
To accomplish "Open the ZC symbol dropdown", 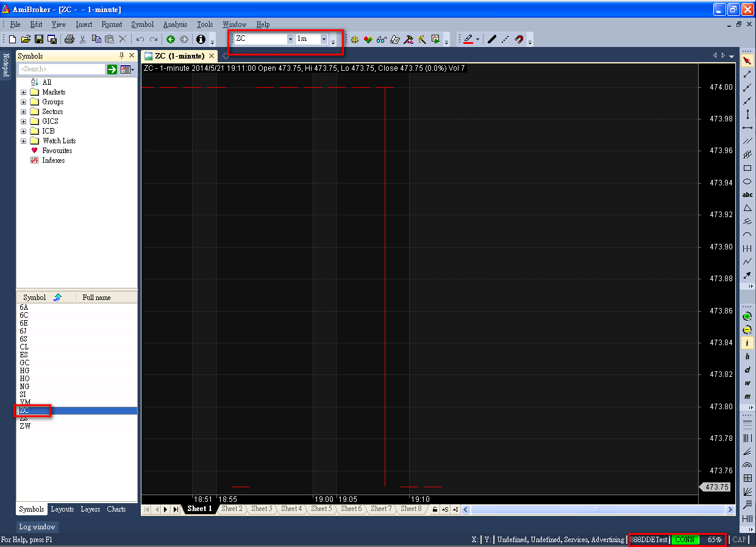I will pyautogui.click(x=290, y=39).
